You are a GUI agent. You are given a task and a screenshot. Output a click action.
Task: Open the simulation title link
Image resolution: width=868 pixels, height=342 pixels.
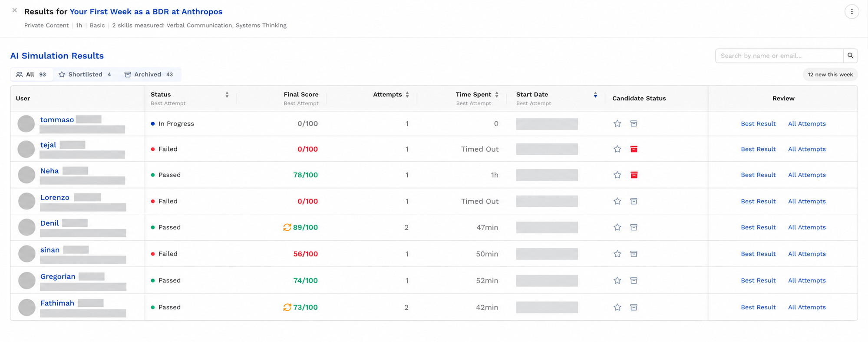click(146, 12)
